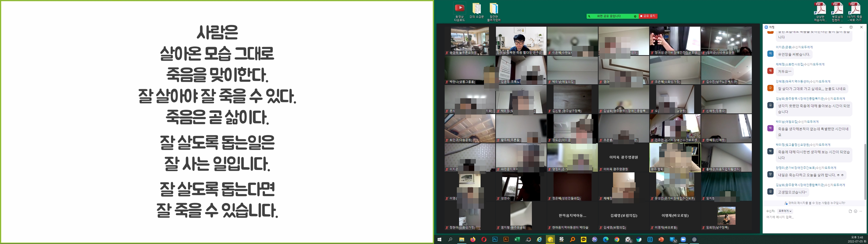
Task: Click the 공유 중지 stop share button
Action: click(x=648, y=16)
